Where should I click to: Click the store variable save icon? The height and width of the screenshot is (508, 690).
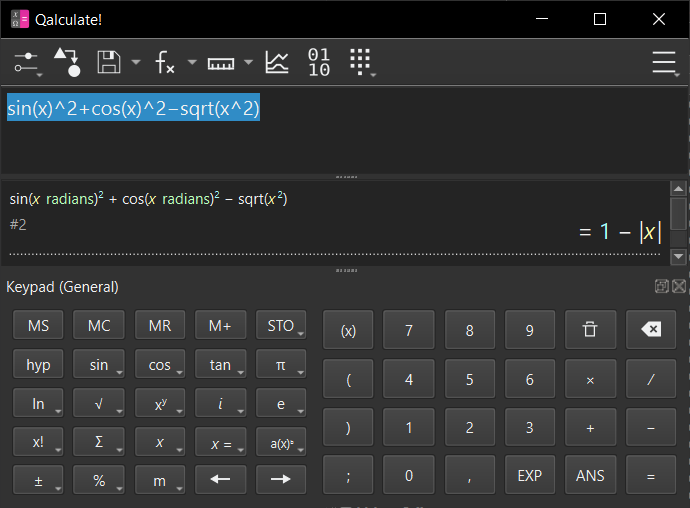(x=108, y=63)
